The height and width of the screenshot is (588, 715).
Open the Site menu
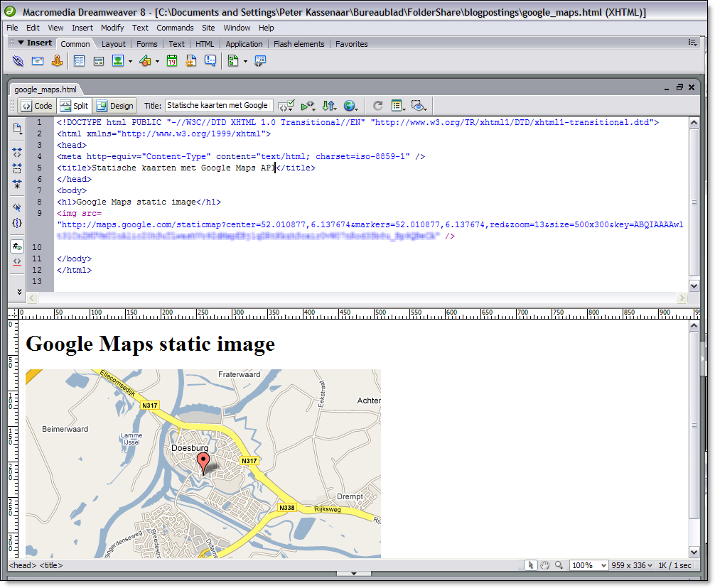click(x=208, y=28)
